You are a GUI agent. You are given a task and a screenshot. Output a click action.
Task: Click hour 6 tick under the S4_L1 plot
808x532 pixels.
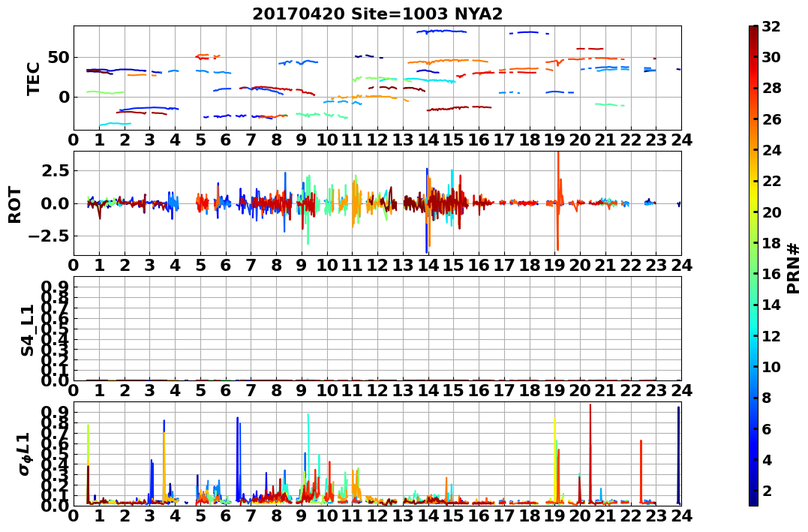pyautogui.click(x=225, y=391)
